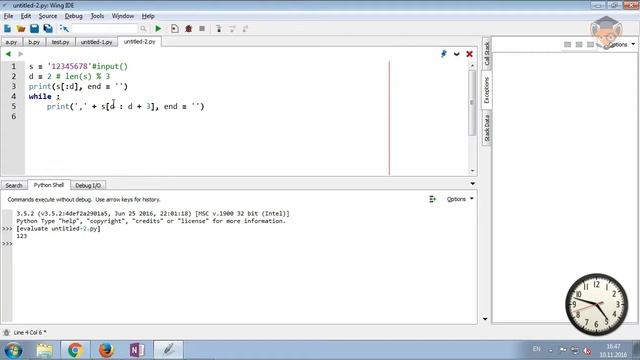Place cursor on the 'while :' line
Viewport: 640px width, 360px height.
coord(44,96)
